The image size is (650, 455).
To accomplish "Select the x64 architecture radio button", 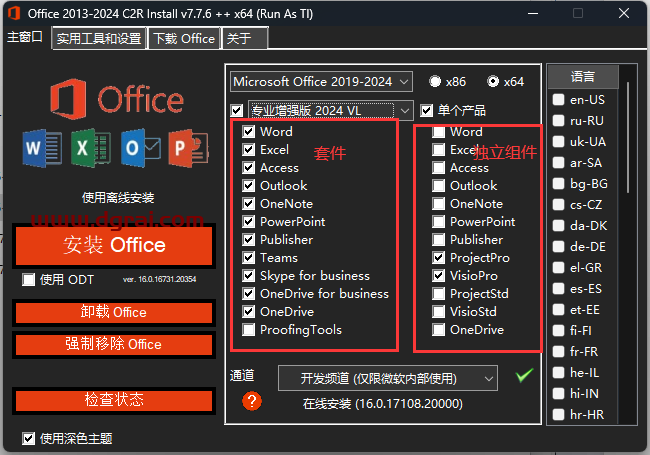I will [493, 81].
